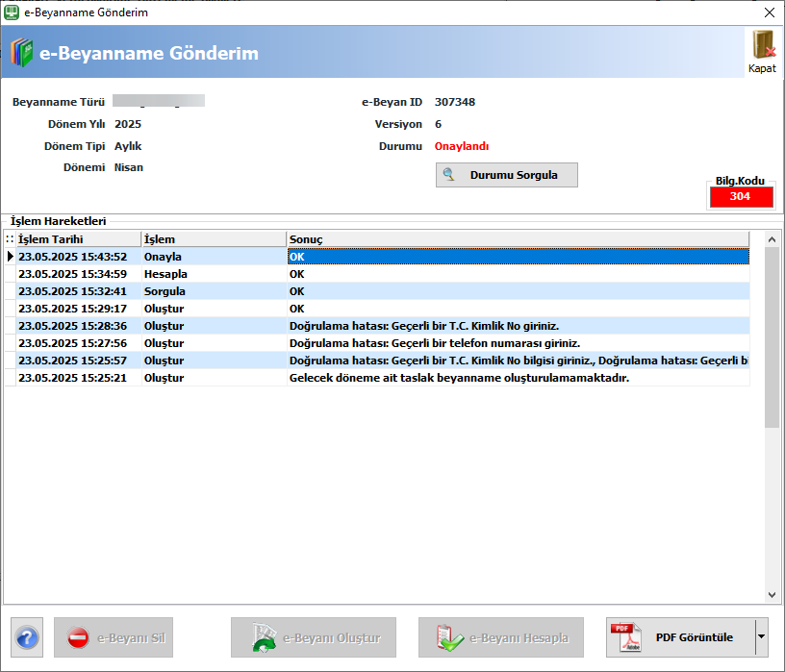This screenshot has width=785, height=672.
Task: Click the red Bilg.Kodu 304 box
Action: pyautogui.click(x=742, y=197)
